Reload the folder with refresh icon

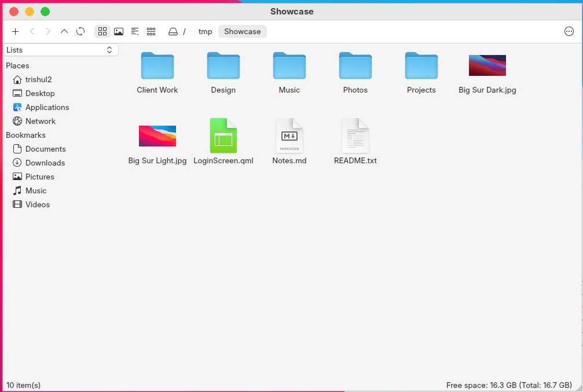80,32
